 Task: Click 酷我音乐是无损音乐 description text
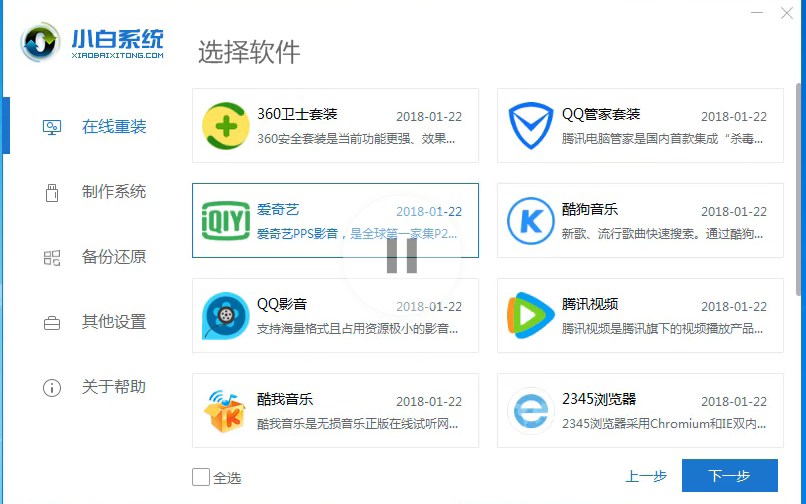click(357, 424)
